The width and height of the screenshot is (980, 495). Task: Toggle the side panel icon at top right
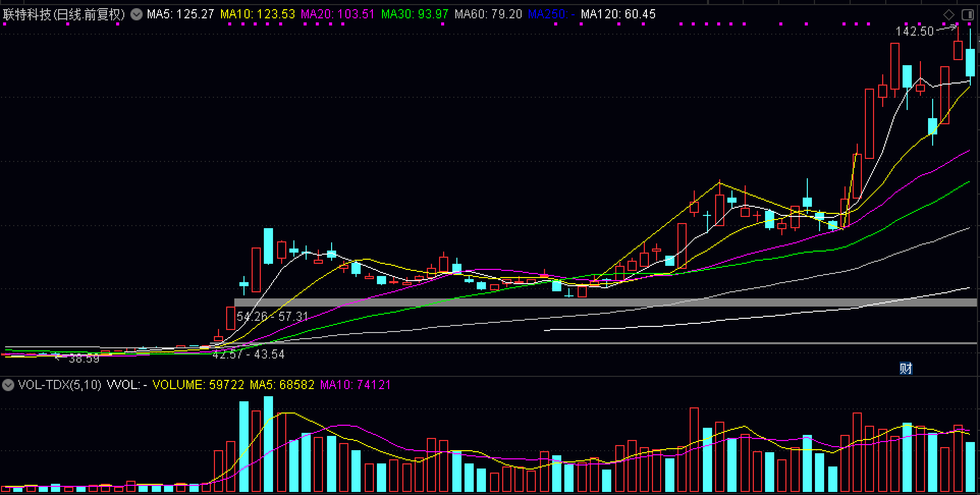pos(967,15)
